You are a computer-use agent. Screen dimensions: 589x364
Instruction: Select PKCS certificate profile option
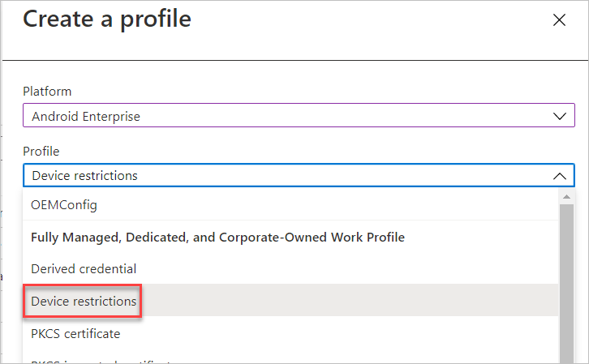290,334
